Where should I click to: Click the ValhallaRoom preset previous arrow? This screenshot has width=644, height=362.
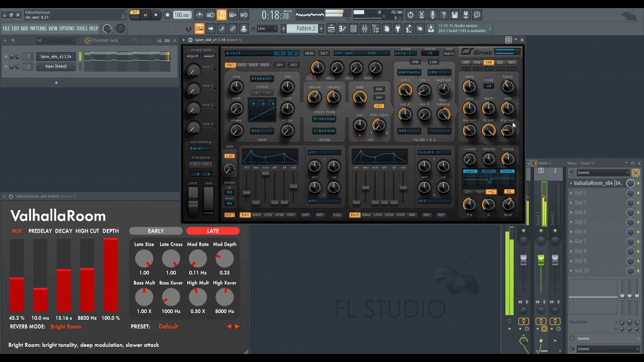[x=229, y=327]
